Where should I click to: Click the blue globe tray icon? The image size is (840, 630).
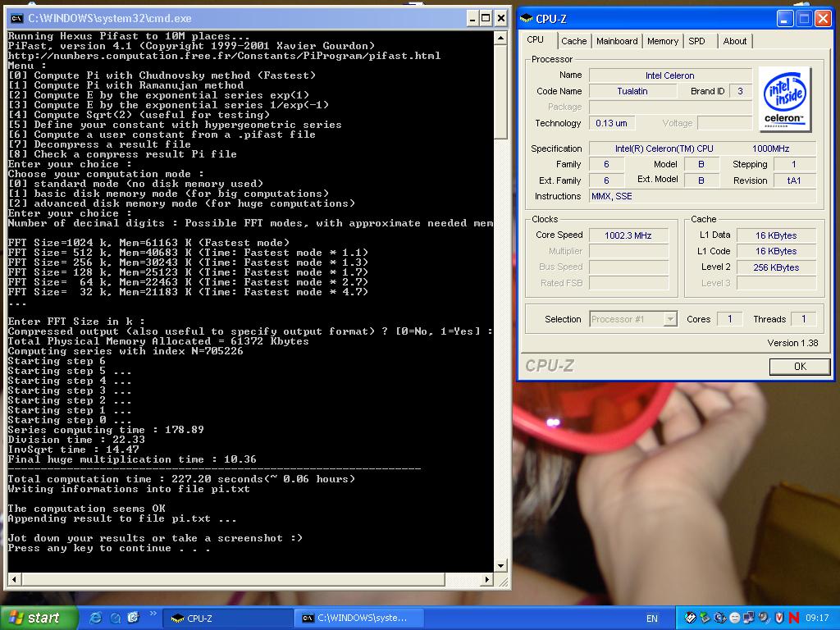[720, 618]
